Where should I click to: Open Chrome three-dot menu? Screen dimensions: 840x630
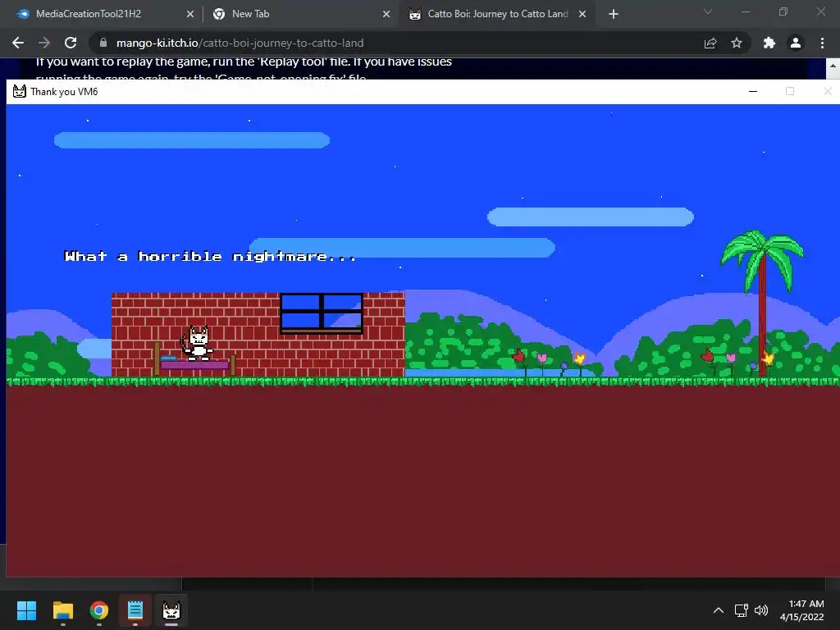pos(822,43)
